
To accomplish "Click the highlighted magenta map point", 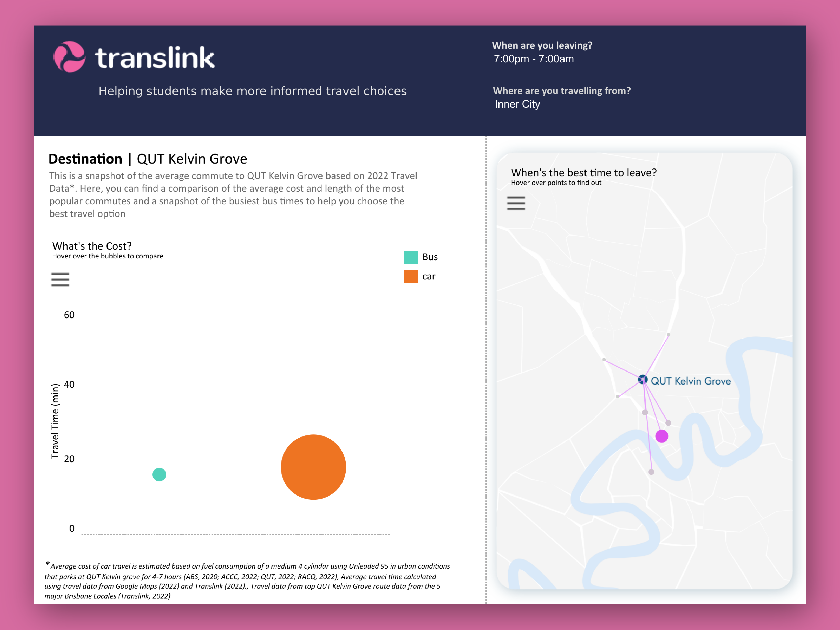I will [661, 436].
